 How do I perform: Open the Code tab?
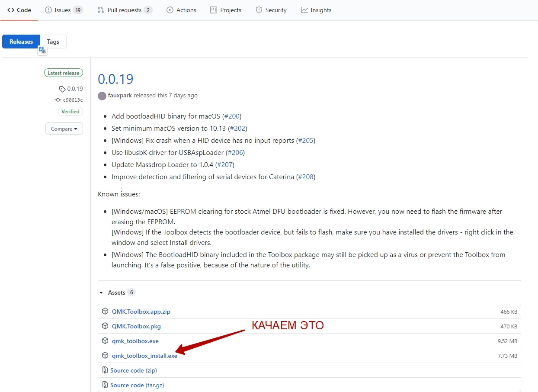[x=19, y=10]
